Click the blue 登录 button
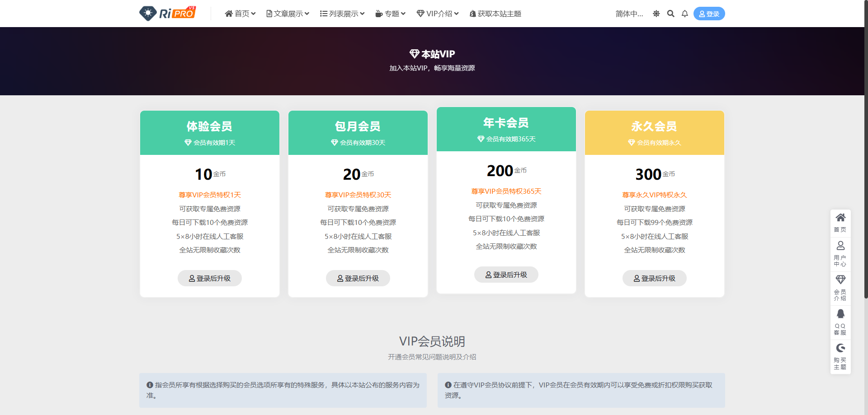The image size is (868, 415). coord(709,14)
